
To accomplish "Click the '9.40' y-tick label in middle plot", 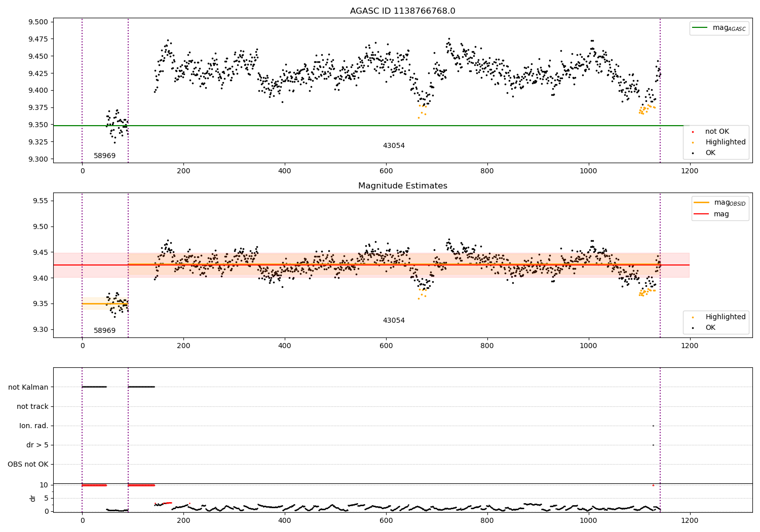I will 40,278.
